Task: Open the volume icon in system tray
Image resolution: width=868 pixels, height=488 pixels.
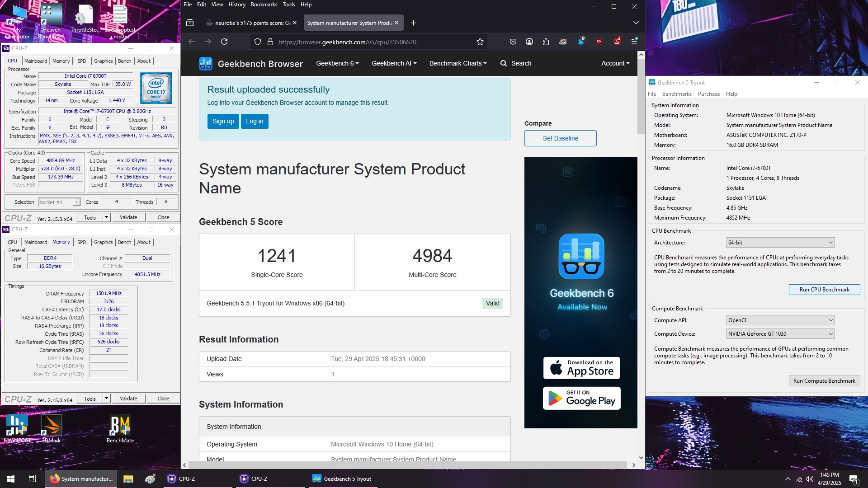Action: [810, 479]
